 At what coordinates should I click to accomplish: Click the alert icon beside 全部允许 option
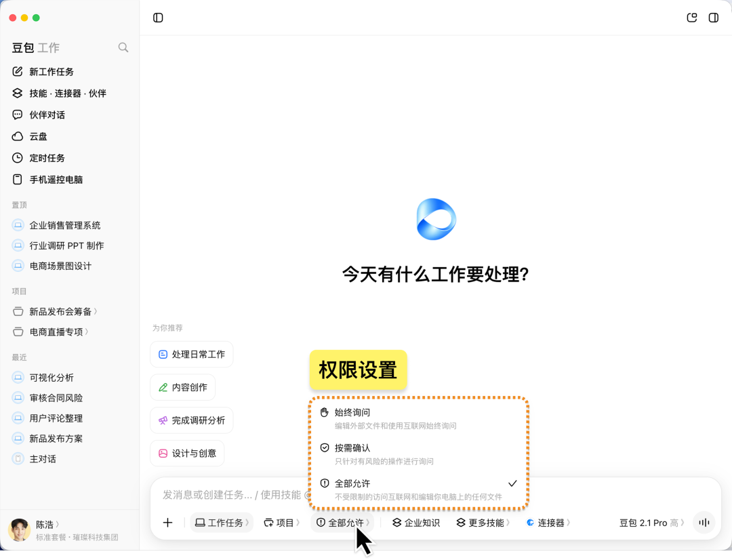[x=325, y=483]
